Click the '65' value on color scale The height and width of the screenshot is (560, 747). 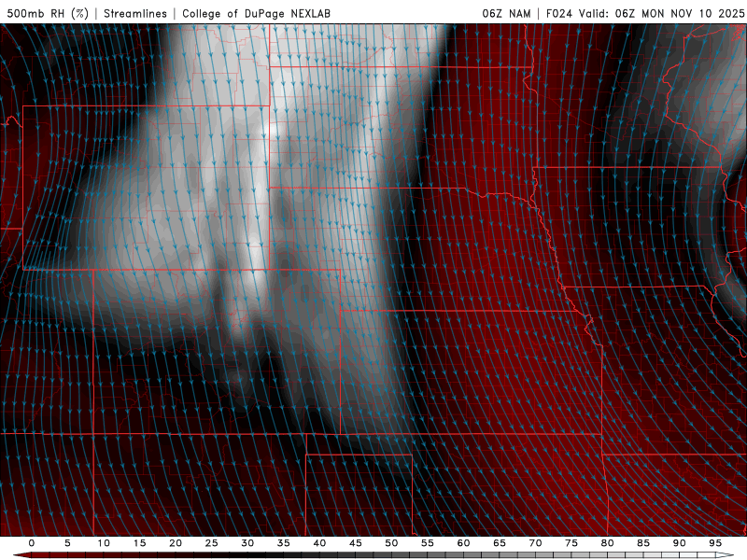point(500,543)
